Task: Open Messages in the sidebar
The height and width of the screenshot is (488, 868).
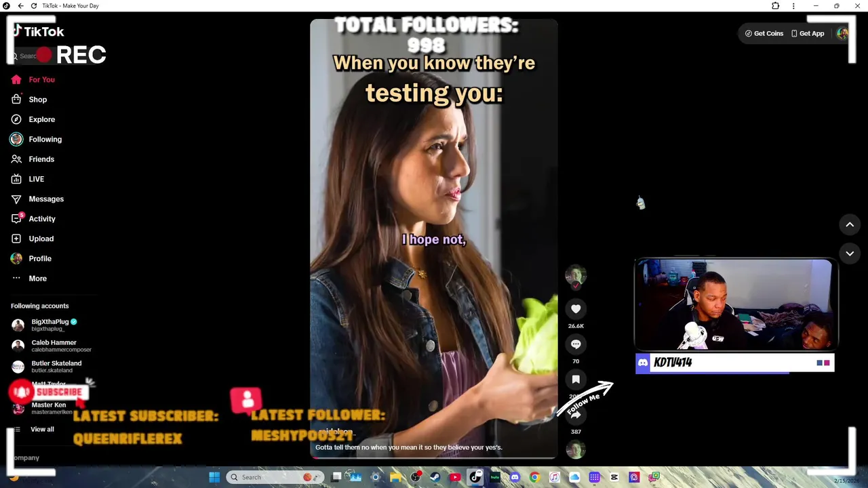Action: (46, 199)
